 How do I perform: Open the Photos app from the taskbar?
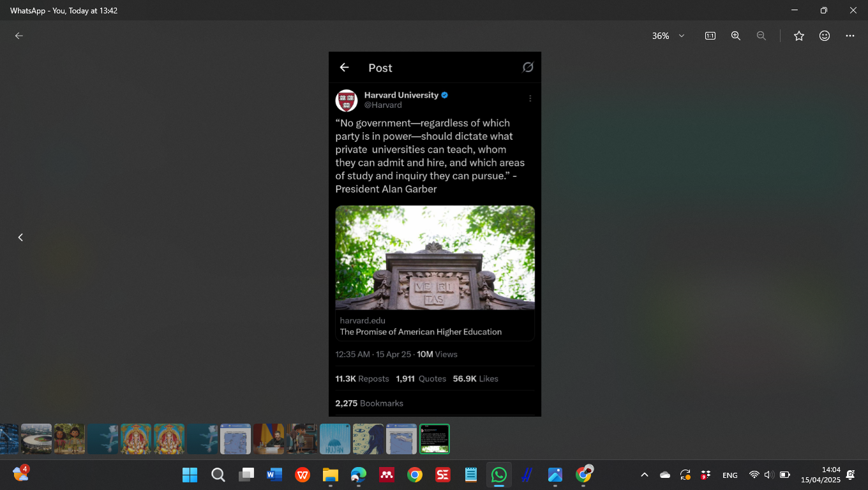point(555,475)
